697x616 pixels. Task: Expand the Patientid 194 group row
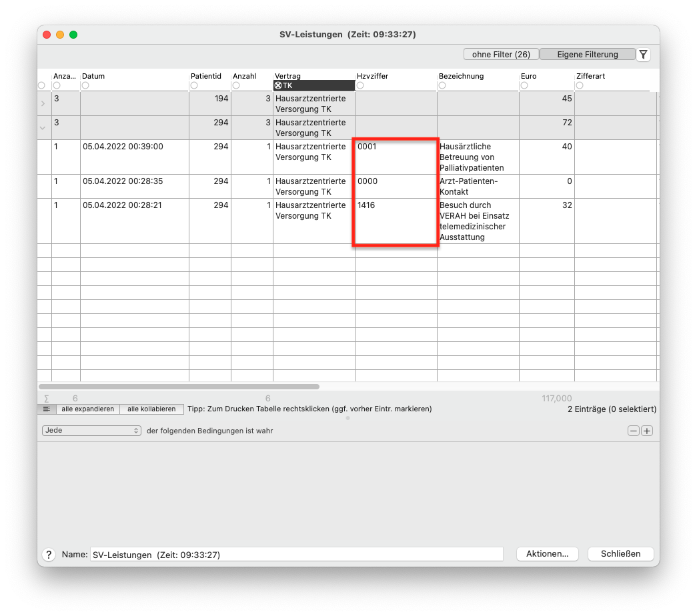(x=43, y=103)
